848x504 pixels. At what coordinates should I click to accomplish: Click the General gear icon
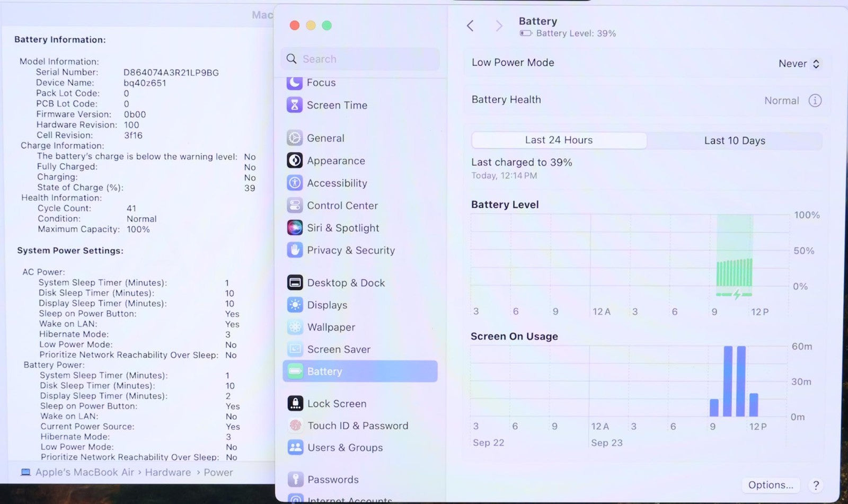[295, 138]
